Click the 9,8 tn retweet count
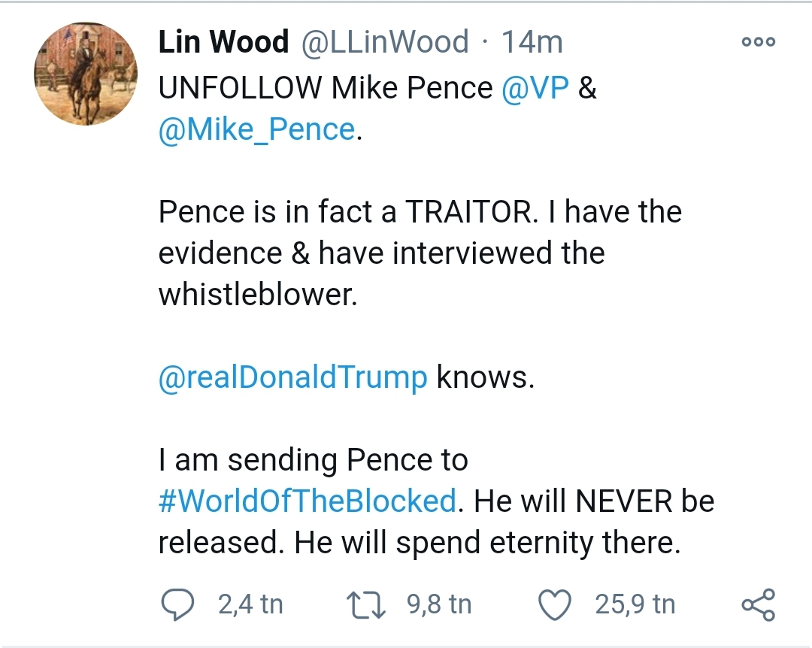Screen dimensions: 812x648 pos(439,604)
